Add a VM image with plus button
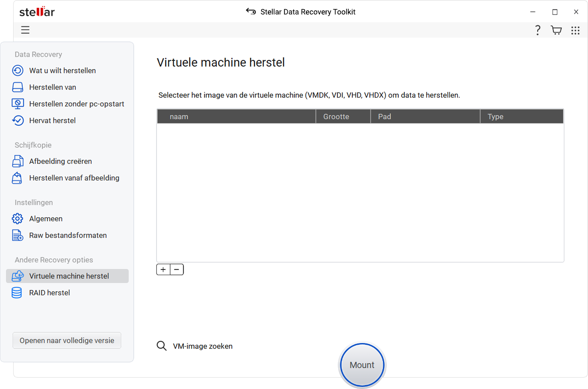This screenshot has width=588, height=389. [163, 269]
